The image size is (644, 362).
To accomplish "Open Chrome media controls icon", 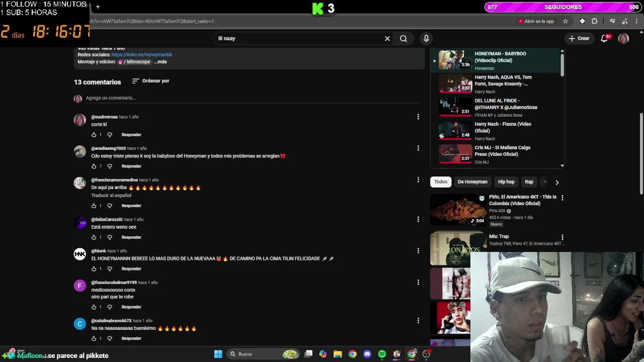I will 612,21.
